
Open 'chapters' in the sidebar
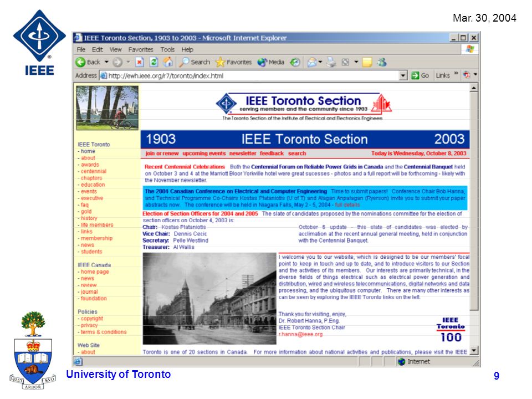click(91, 178)
